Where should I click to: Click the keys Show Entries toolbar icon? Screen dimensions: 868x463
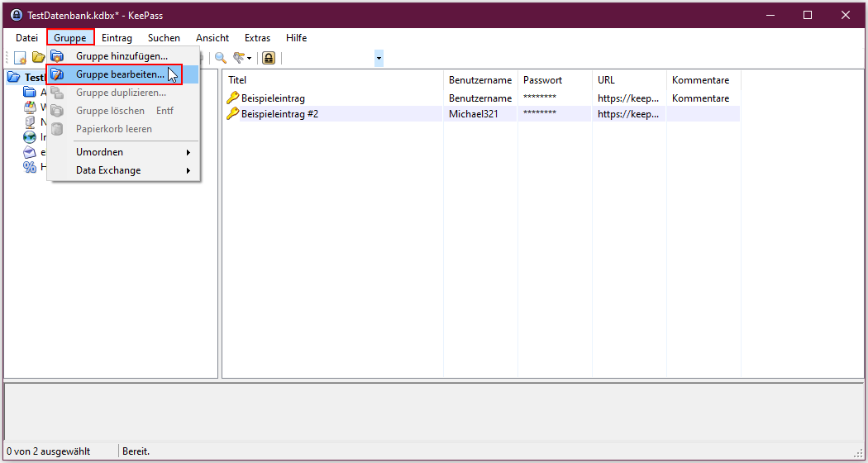pyautogui.click(x=239, y=58)
